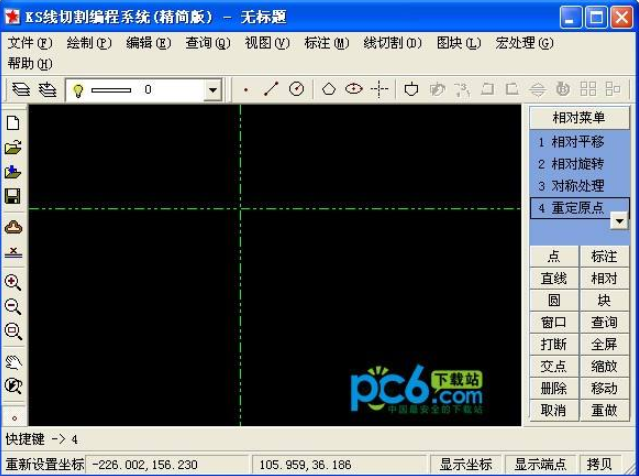Expand the relative menu list arrow
The height and width of the screenshot is (476, 639).
(619, 221)
